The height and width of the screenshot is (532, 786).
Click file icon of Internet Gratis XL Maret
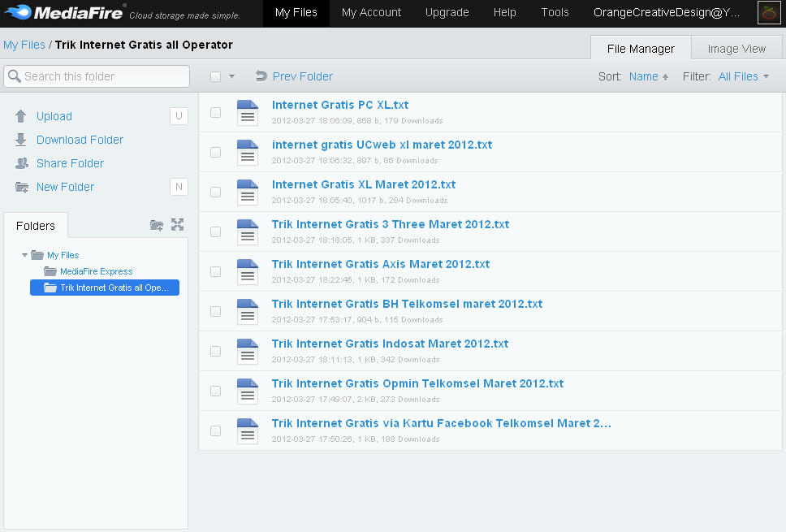248,192
